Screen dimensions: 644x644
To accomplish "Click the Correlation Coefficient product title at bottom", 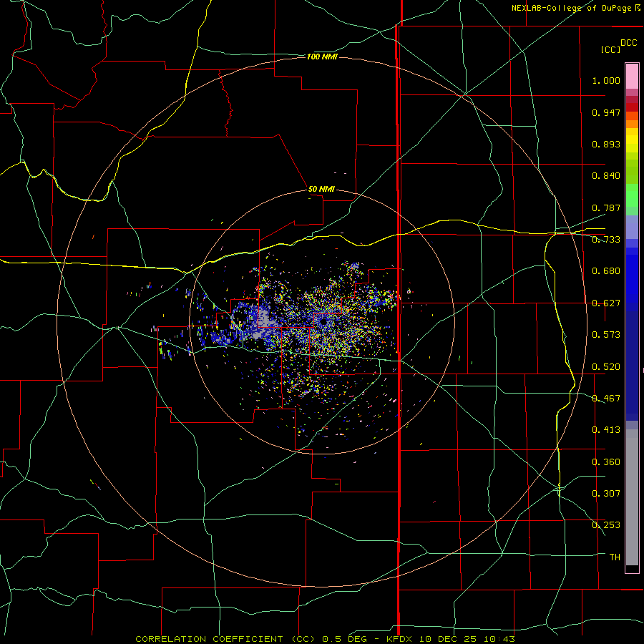I will point(324,639).
